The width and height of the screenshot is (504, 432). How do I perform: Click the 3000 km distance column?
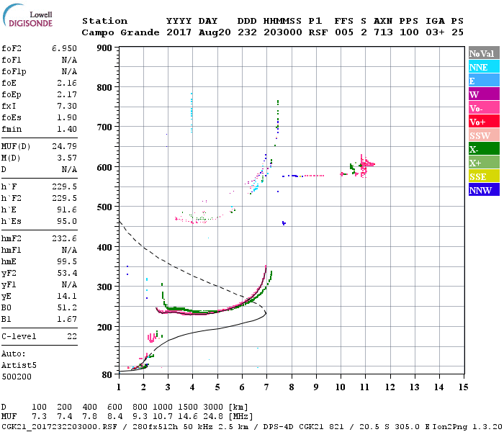(213, 408)
